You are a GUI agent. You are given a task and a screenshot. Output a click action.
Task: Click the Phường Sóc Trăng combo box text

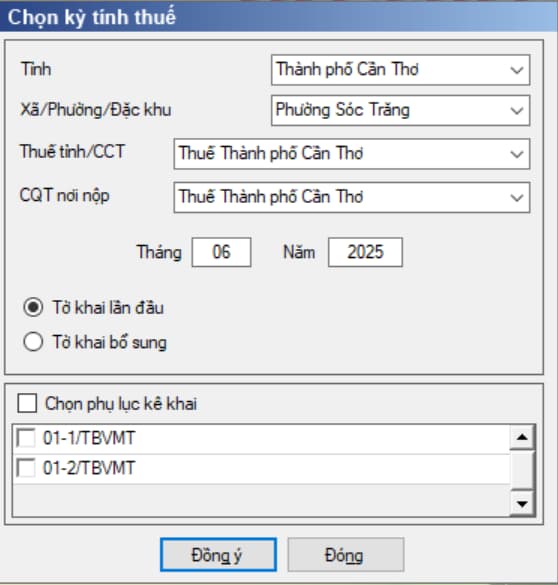342,110
